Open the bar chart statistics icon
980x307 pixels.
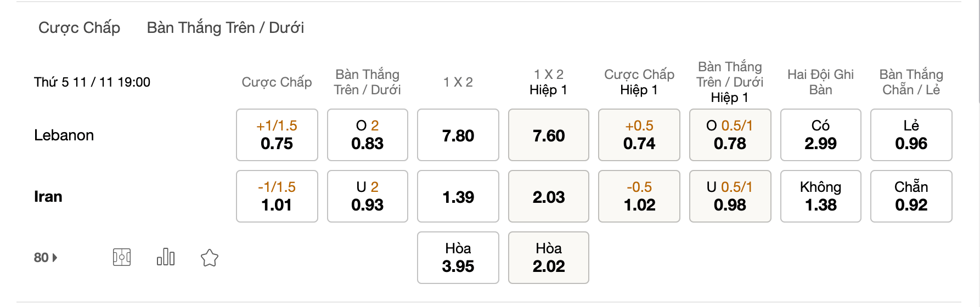click(166, 257)
